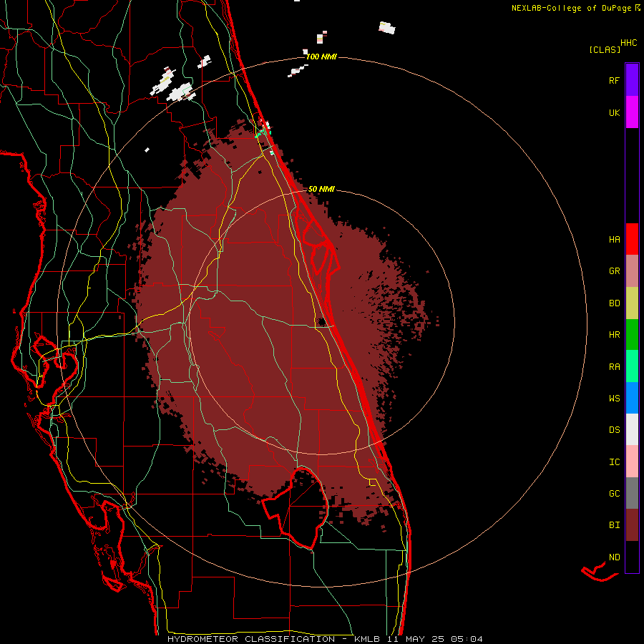Click the magenta UK color swatch in legend
This screenshot has height=644, width=644.
pyautogui.click(x=632, y=112)
